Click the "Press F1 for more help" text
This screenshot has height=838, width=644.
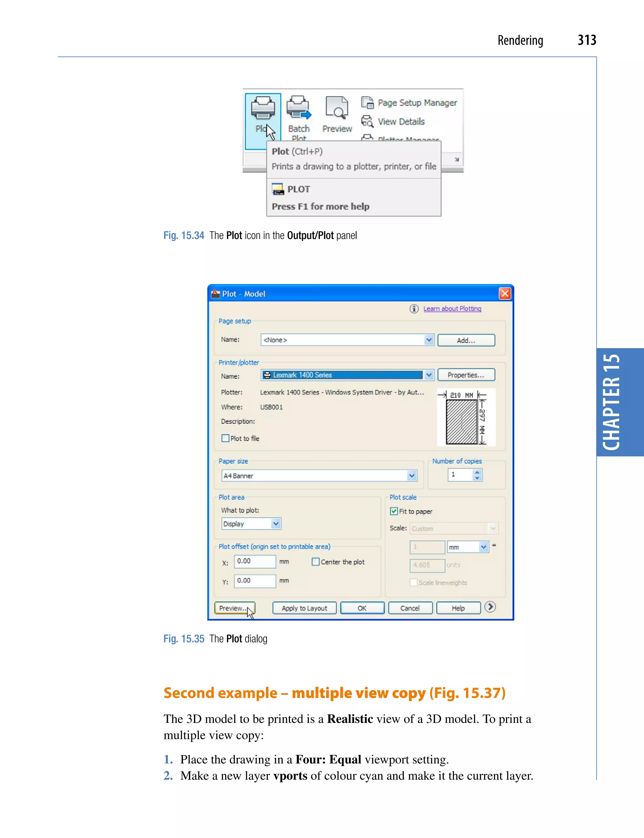320,206
